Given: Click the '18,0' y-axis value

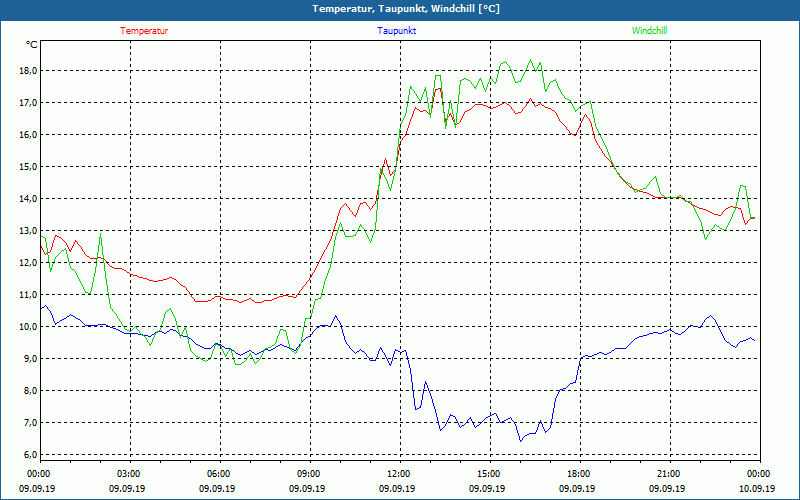Looking at the screenshot, I should click(29, 70).
